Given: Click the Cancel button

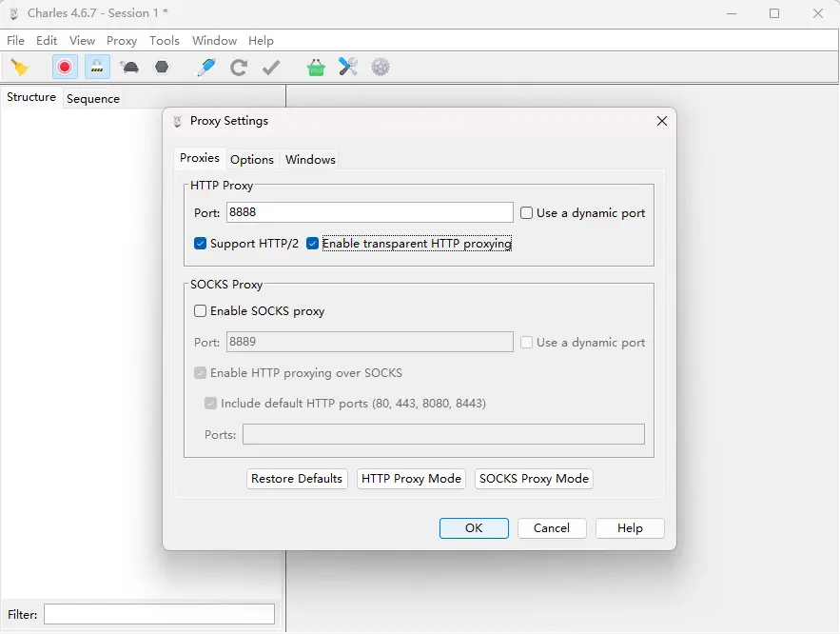Looking at the screenshot, I should click(552, 528).
